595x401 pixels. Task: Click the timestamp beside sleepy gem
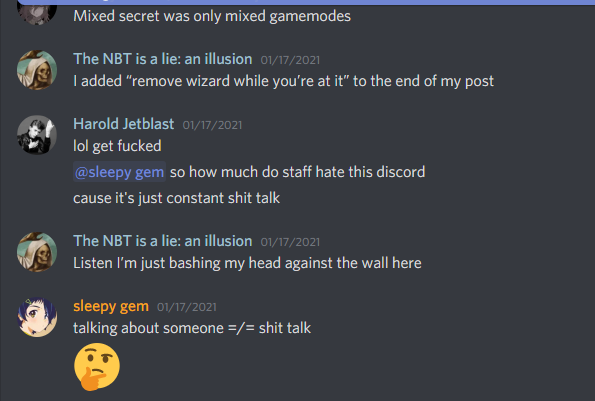[x=187, y=307]
